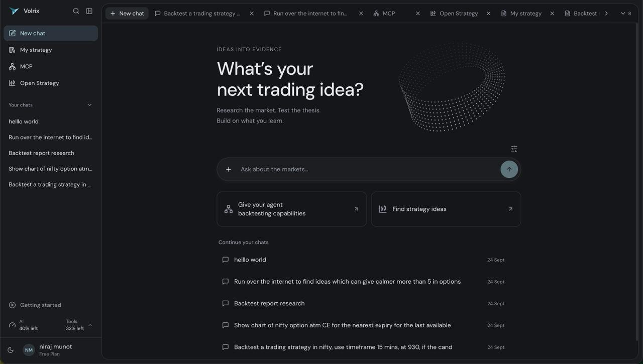This screenshot has width=643, height=364.
Task: Open the tab overflow dropdown showing 8
Action: 626,14
